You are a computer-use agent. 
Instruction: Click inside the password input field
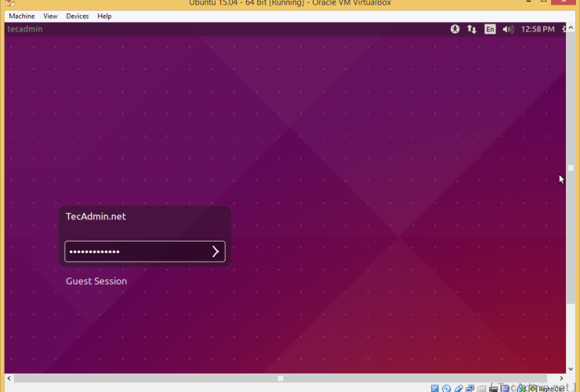[x=133, y=252]
